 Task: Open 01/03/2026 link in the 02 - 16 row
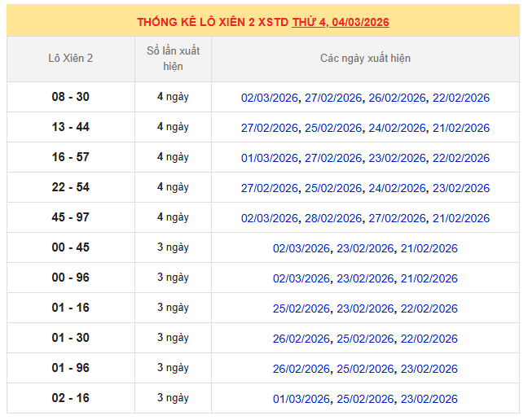301,399
